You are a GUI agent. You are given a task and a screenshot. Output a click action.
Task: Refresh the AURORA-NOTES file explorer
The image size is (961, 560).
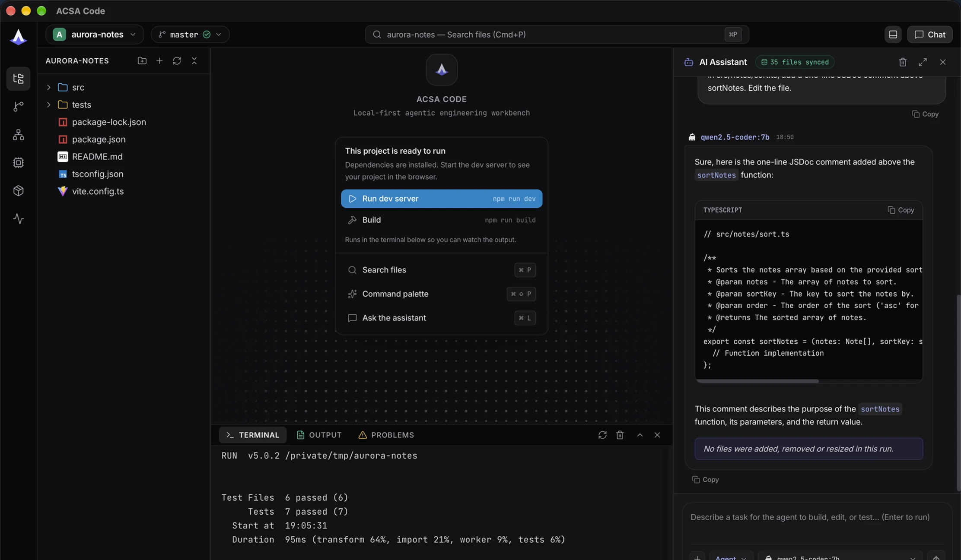point(177,61)
